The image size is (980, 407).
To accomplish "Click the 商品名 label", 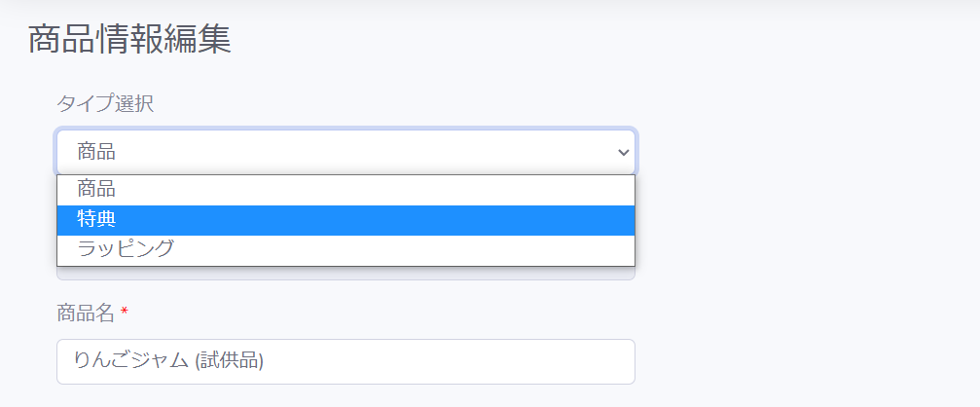I will [x=86, y=313].
